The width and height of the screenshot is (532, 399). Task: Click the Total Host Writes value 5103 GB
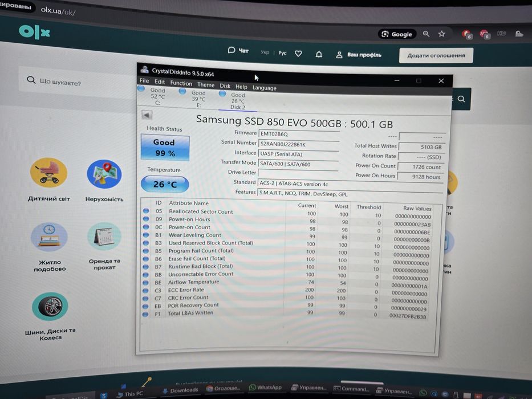(421, 147)
